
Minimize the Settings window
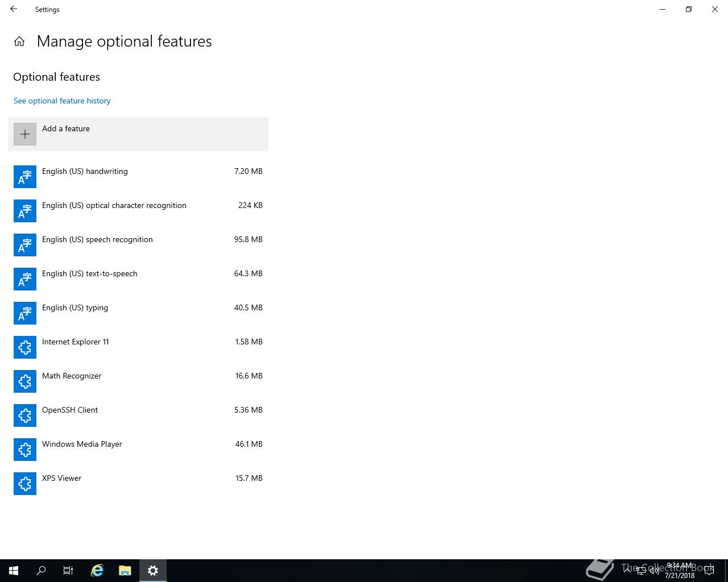click(x=663, y=9)
